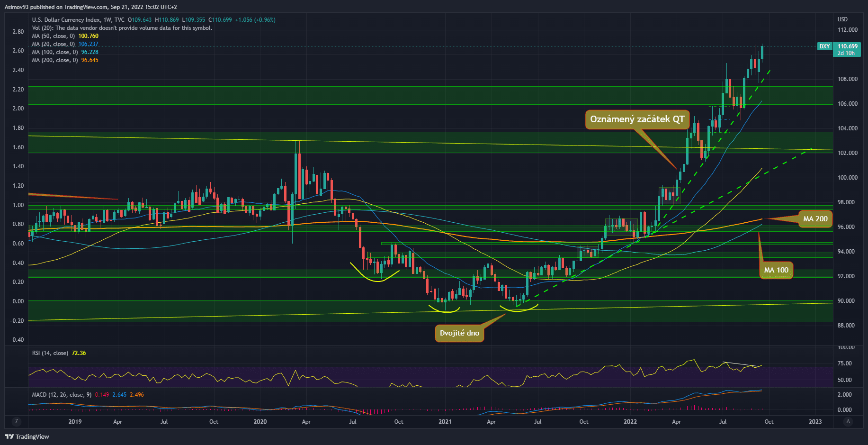Click the 2022 label on the time axis
The height and width of the screenshot is (445, 868).
[x=630, y=422]
